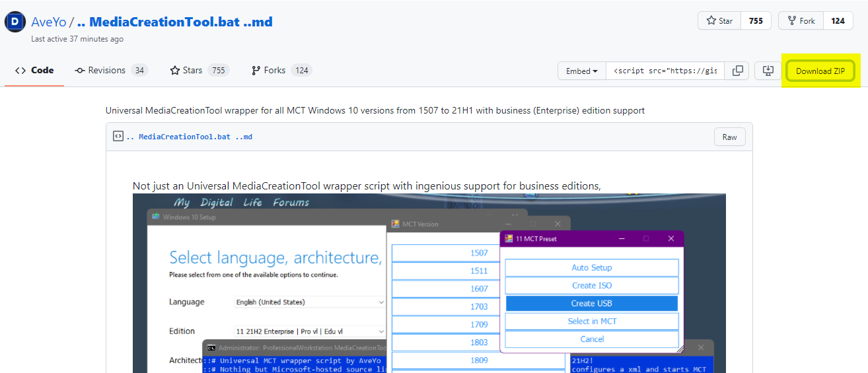Expand the Embed dropdown
Viewport: 868px width, 373px height.
(x=582, y=71)
